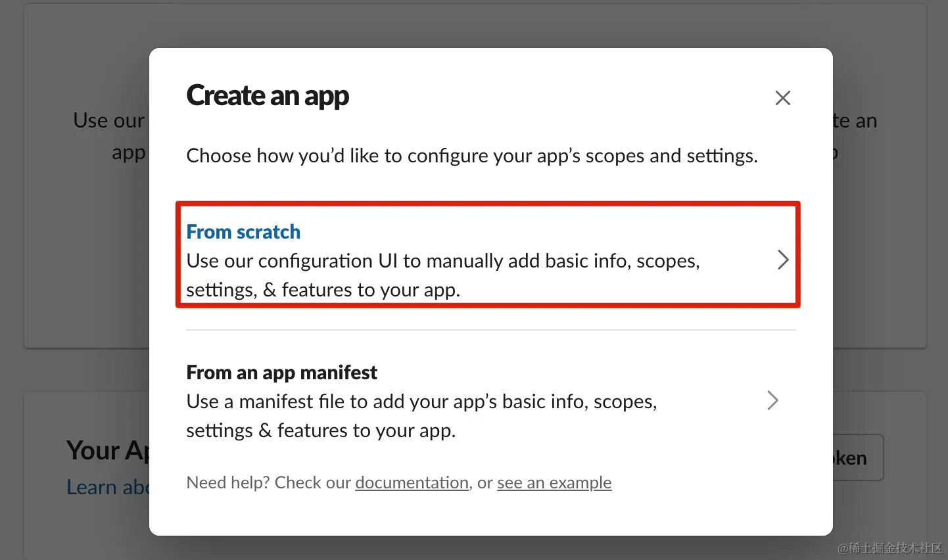
Task: Click the red highlight border of From scratch
Action: click(488, 204)
